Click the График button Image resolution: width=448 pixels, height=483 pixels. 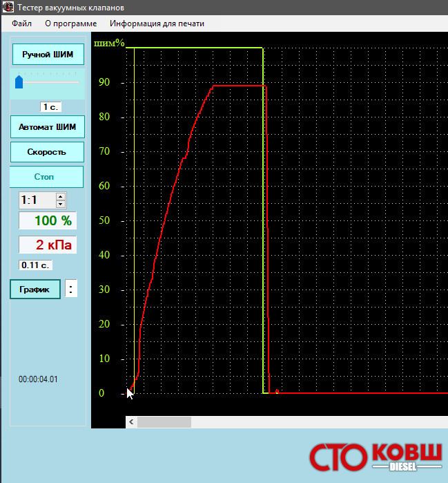pos(35,290)
